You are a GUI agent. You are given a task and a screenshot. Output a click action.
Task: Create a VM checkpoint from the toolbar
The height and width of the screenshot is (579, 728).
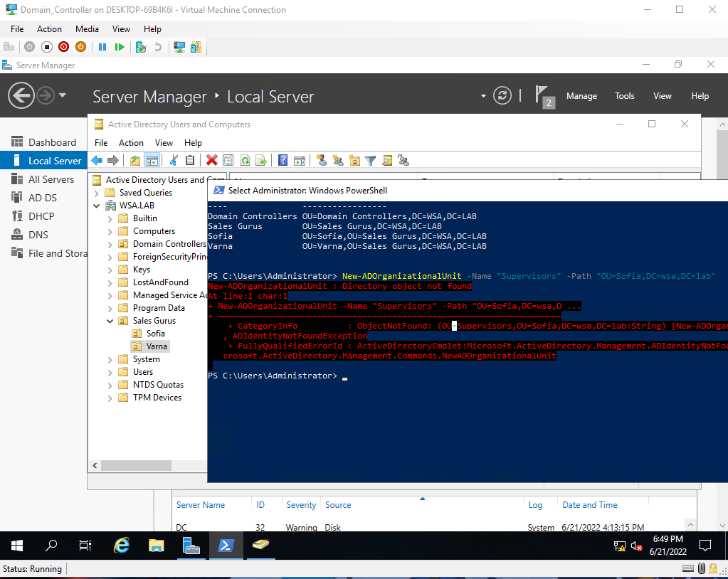[x=141, y=47]
